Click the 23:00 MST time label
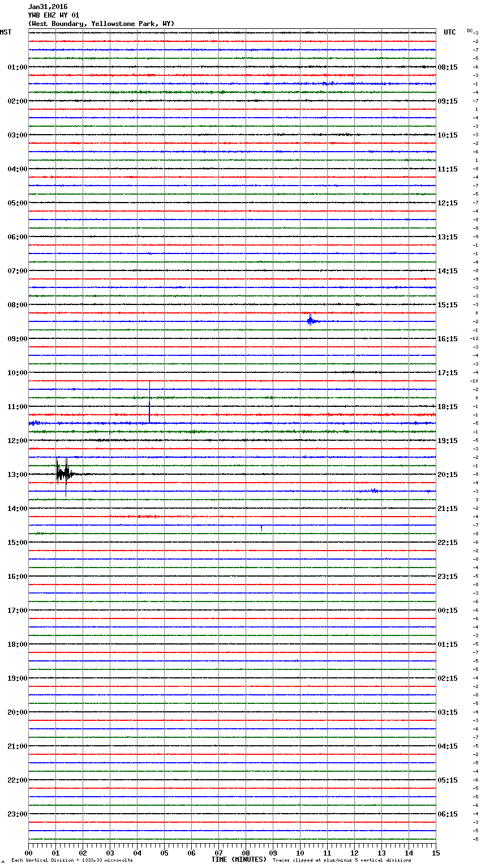 [x=18, y=814]
